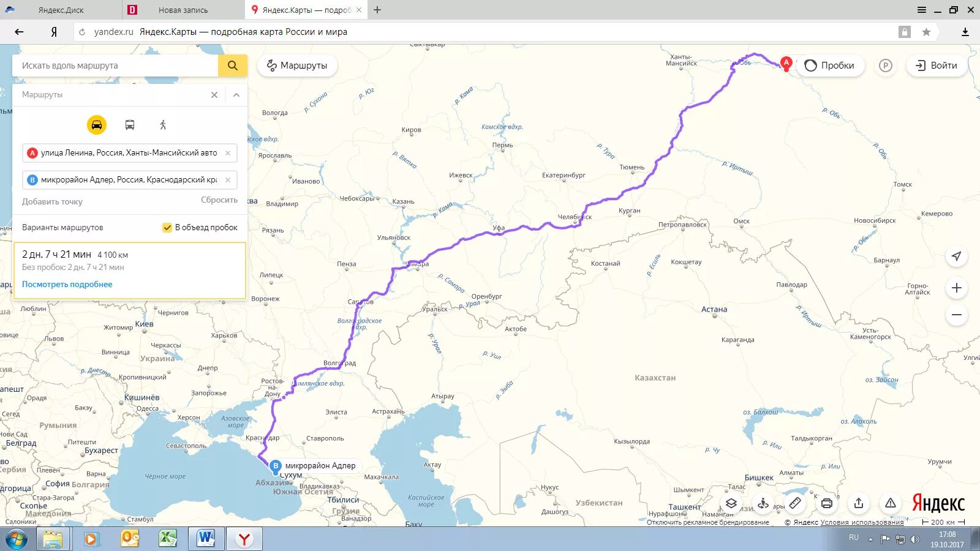The width and height of the screenshot is (980, 551).
Task: Click the Yandex Я home button
Action: [54, 32]
